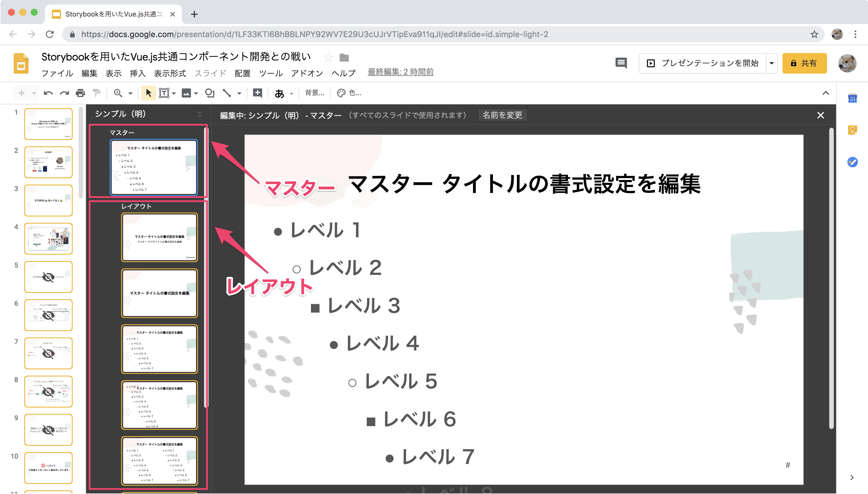Click プレゼンテーションを開始 button

tap(703, 63)
